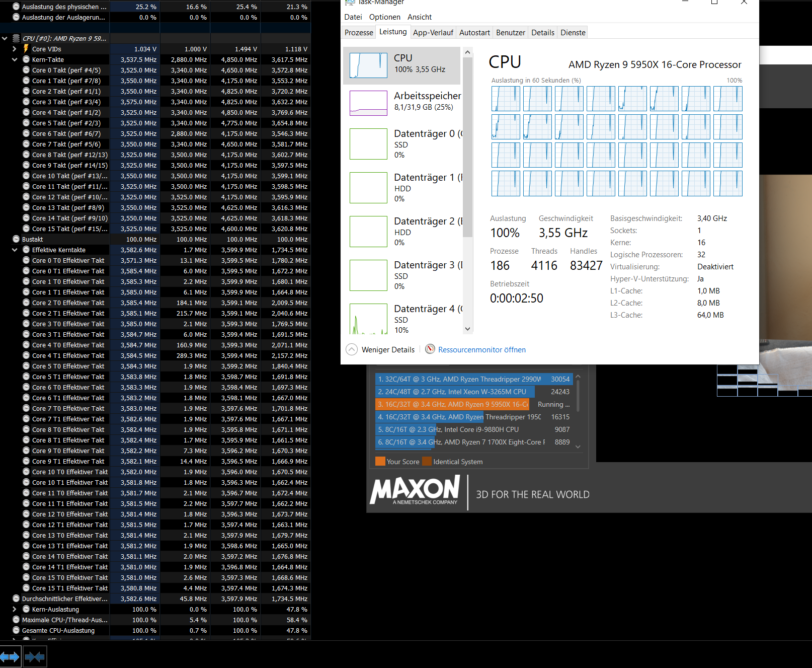Click the Weniger Details collapse arrow icon
Screen dimensions: 812x668
pyautogui.click(x=352, y=349)
